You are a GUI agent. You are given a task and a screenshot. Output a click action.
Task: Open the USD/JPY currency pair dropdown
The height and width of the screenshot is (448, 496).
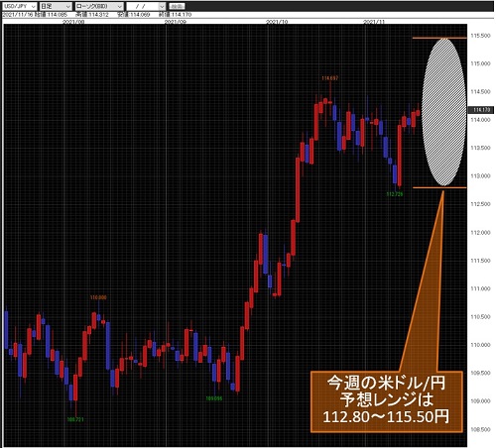(19, 6)
